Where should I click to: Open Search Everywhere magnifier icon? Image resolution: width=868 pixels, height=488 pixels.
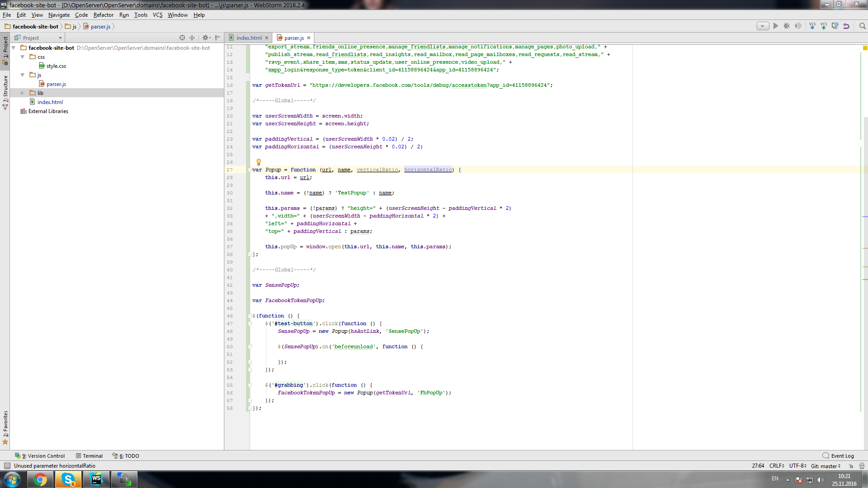(862, 26)
